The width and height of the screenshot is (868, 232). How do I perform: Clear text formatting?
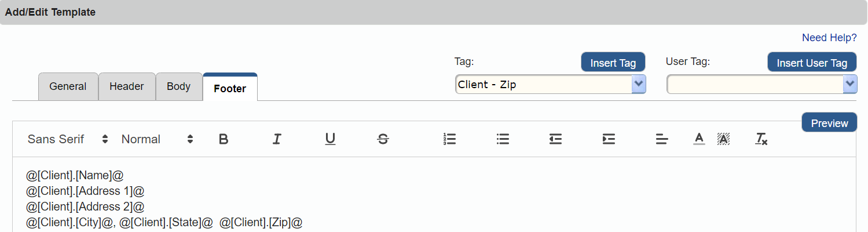pos(761,139)
